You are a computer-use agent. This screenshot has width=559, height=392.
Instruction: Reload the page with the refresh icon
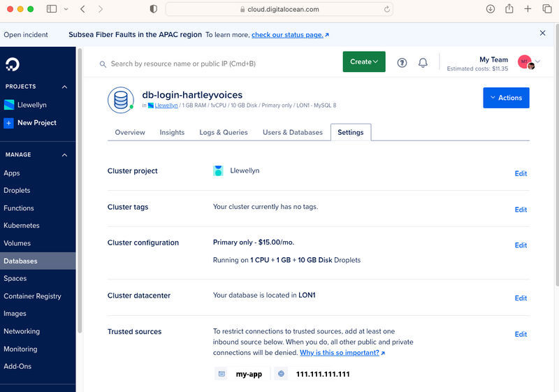[387, 9]
